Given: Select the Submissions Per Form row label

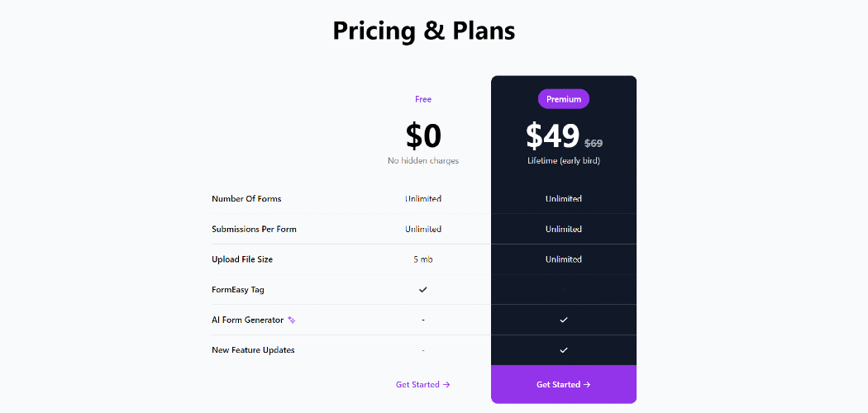Looking at the screenshot, I should tap(254, 230).
